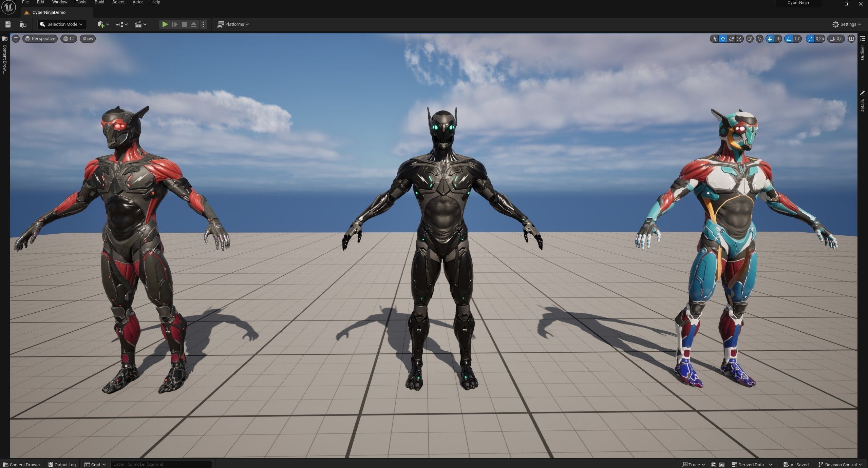Open the Content Drawer
Screen dimensions: 868x468
tap(22, 464)
